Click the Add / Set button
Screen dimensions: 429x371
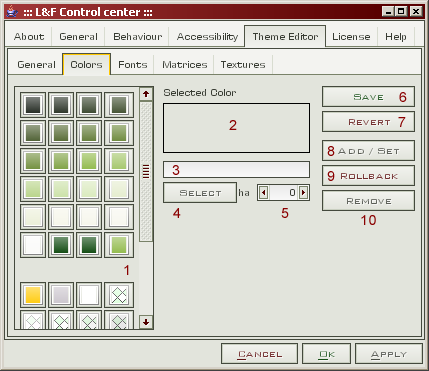click(x=368, y=151)
